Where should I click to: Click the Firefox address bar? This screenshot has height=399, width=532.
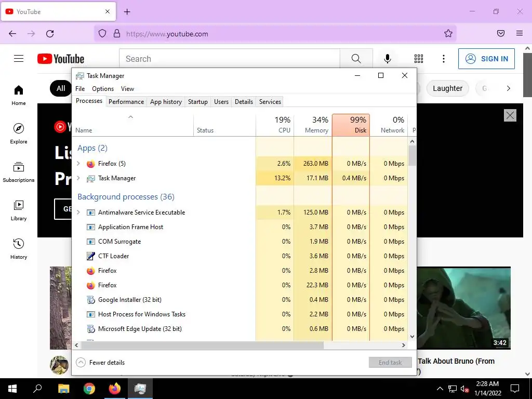point(275,34)
